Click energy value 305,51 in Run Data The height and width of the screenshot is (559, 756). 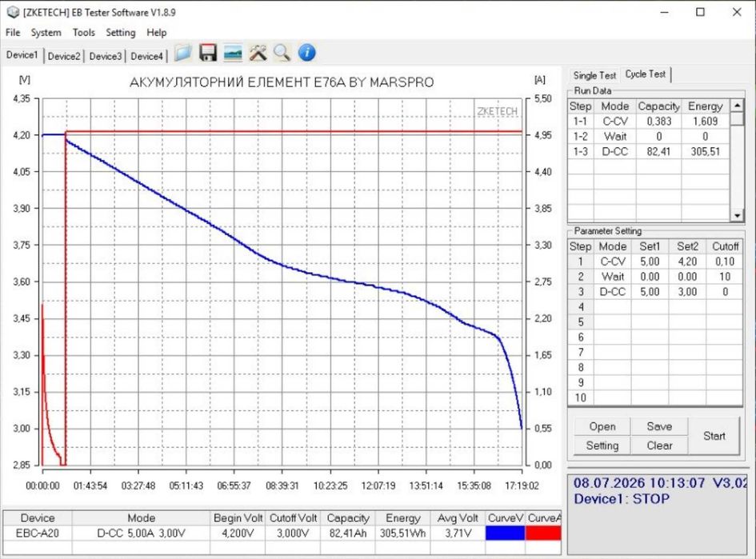tap(705, 151)
